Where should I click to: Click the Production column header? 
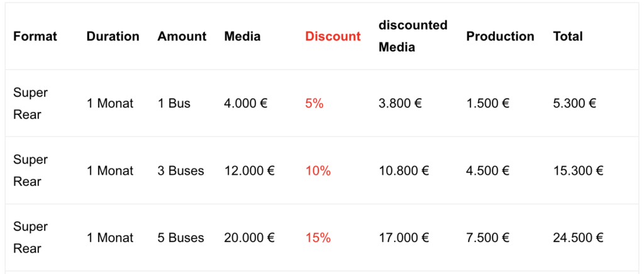click(500, 36)
